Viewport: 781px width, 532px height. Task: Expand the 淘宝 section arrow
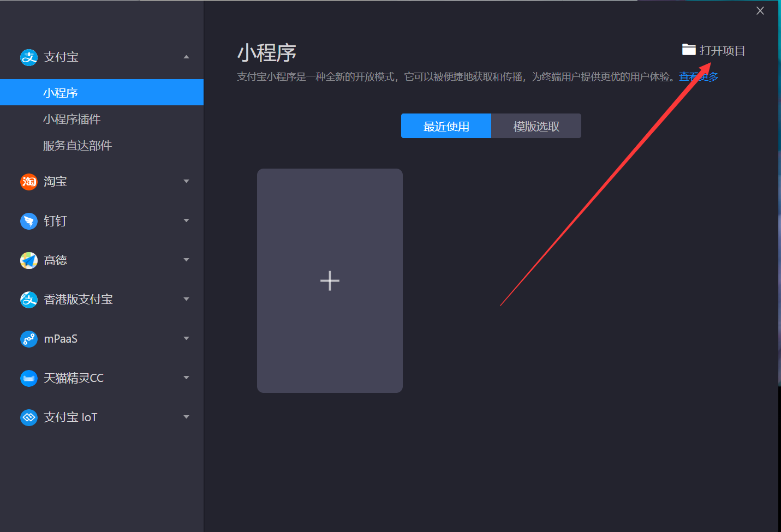point(187,181)
